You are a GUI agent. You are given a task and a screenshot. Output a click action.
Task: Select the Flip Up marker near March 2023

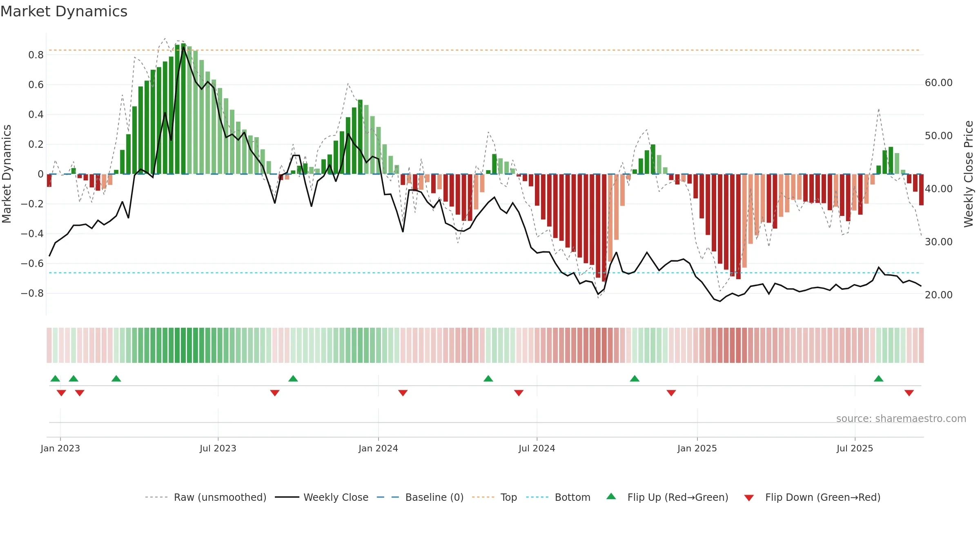(116, 378)
